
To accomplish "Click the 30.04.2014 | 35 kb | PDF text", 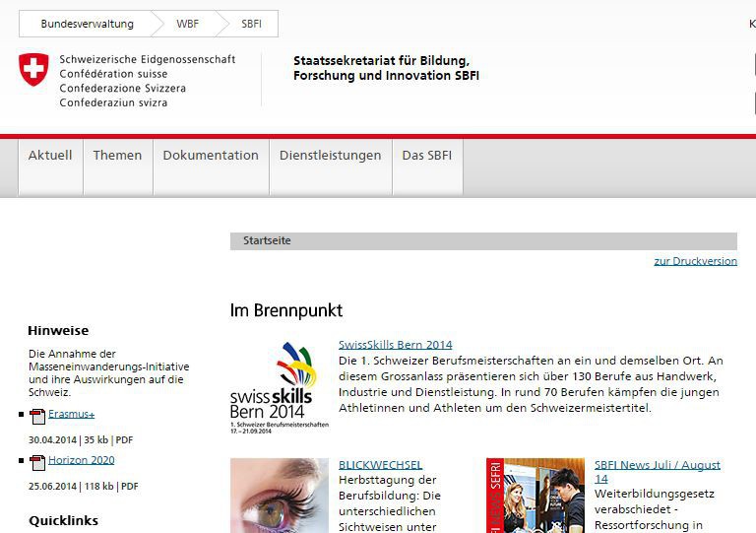I will [x=81, y=440].
